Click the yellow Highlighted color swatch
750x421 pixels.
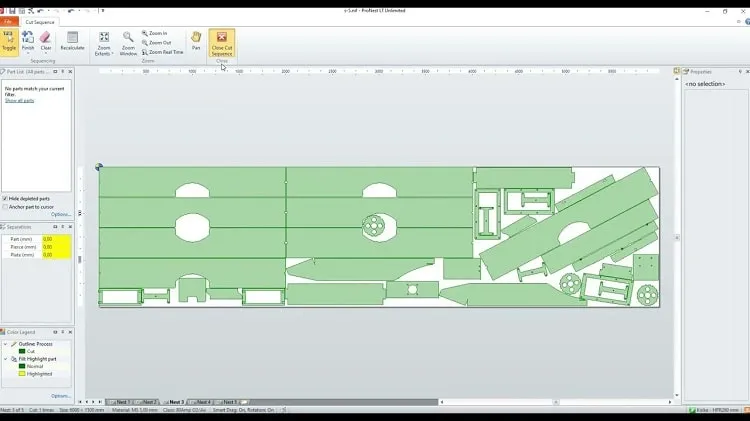[x=22, y=374]
